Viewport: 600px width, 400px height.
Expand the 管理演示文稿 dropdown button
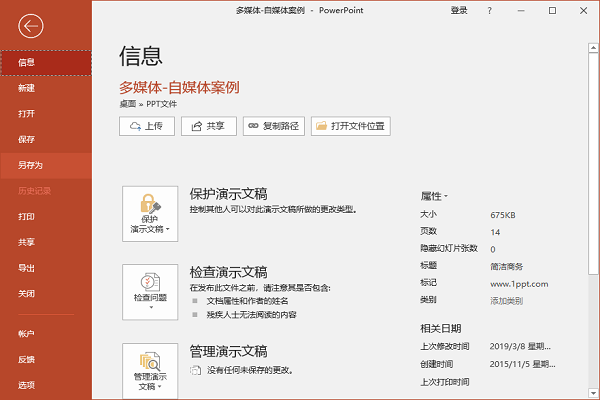point(150,371)
